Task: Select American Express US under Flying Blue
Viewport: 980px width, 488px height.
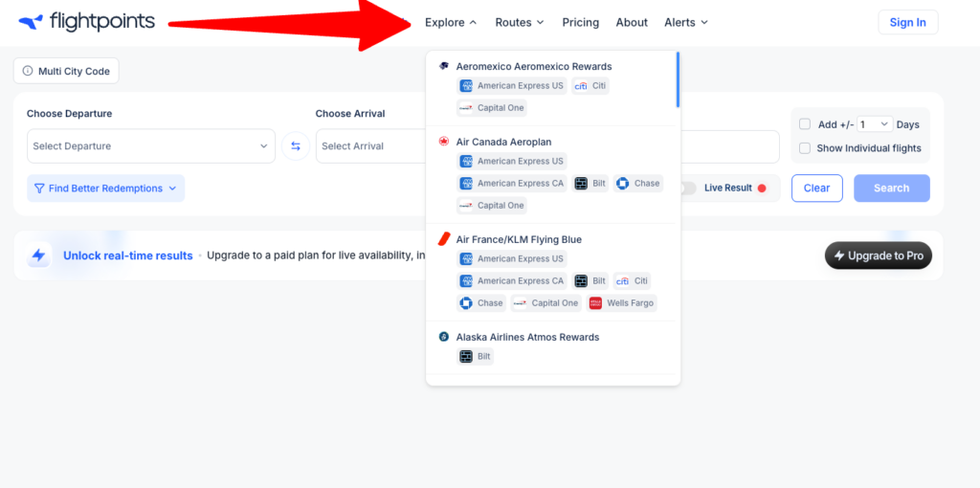Action: 512,258
